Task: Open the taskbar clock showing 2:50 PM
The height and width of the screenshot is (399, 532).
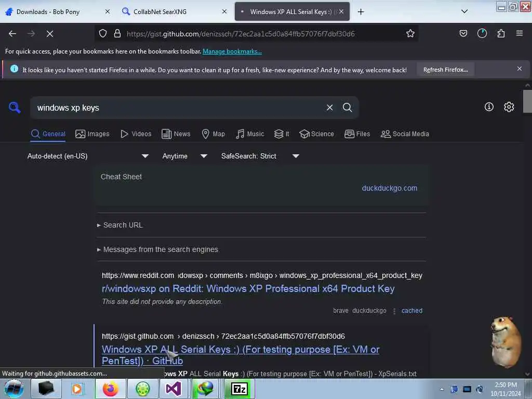Action: 506,389
